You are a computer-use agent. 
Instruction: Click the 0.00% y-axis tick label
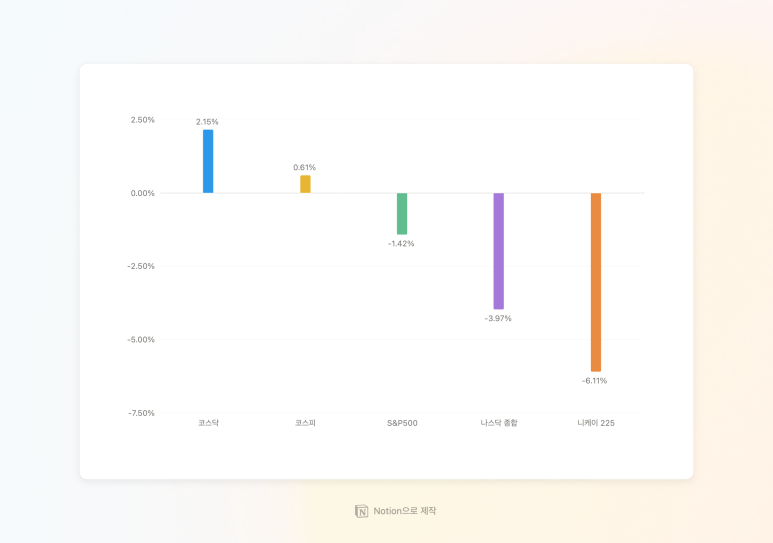(142, 193)
